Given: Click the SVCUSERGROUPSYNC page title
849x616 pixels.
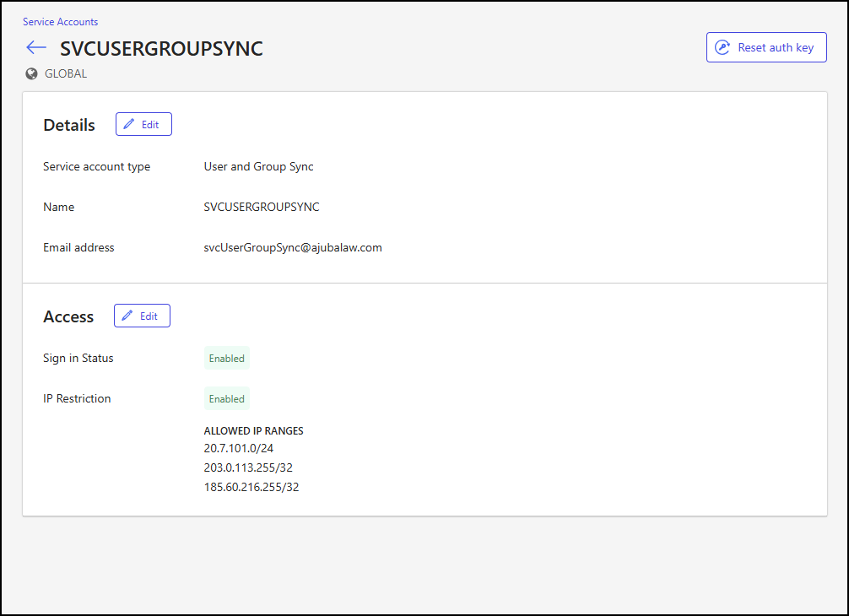Looking at the screenshot, I should pyautogui.click(x=160, y=49).
